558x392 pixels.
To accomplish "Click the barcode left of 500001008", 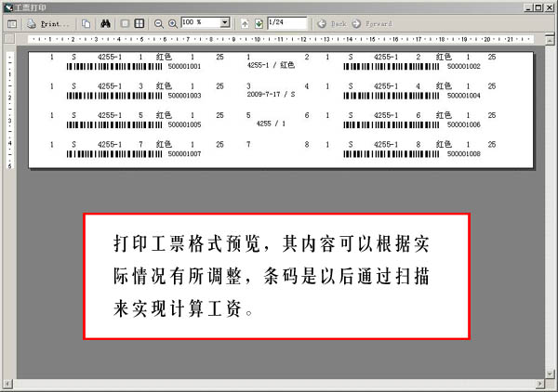I will click(x=392, y=154).
